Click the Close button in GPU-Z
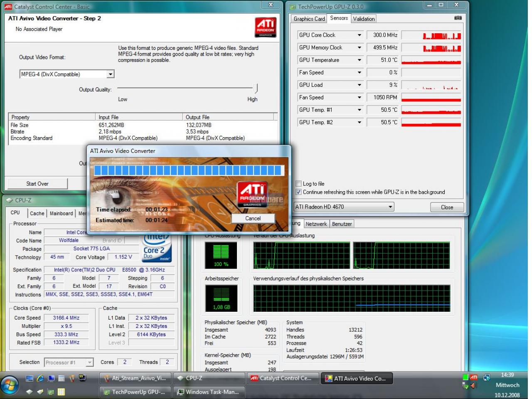This screenshot has height=399, width=532. click(x=447, y=207)
